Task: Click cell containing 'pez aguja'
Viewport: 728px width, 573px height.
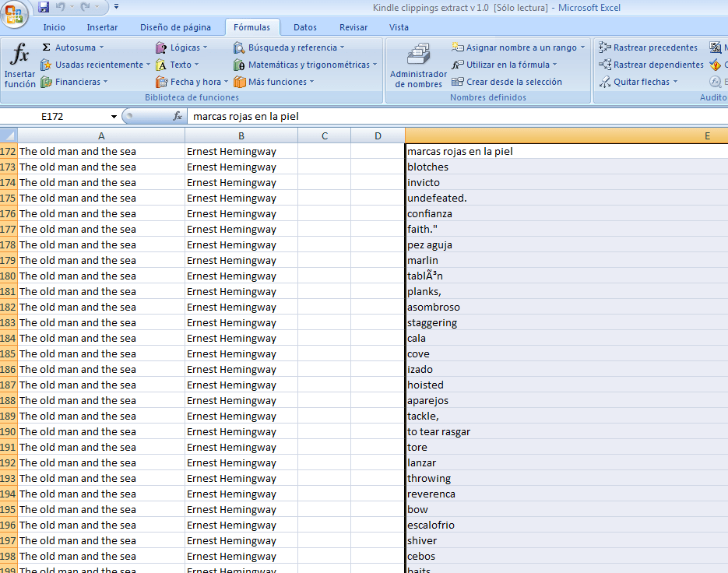Action: (x=566, y=245)
